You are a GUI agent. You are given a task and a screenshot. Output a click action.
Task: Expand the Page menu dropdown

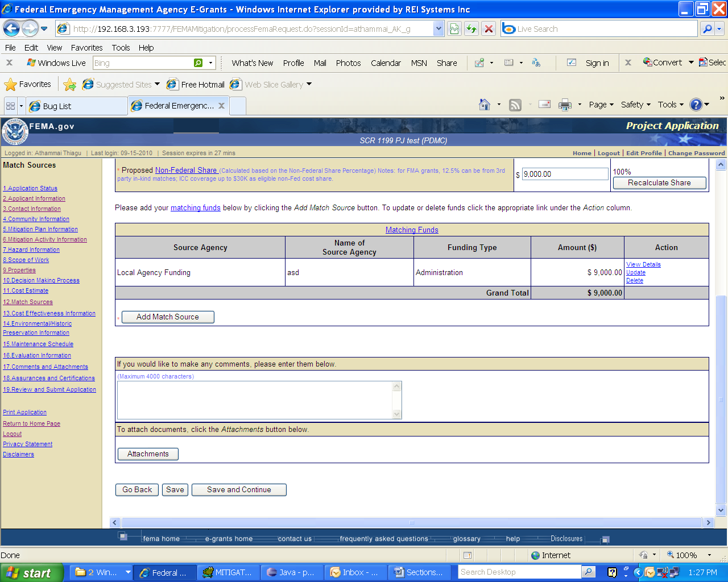pyautogui.click(x=601, y=105)
